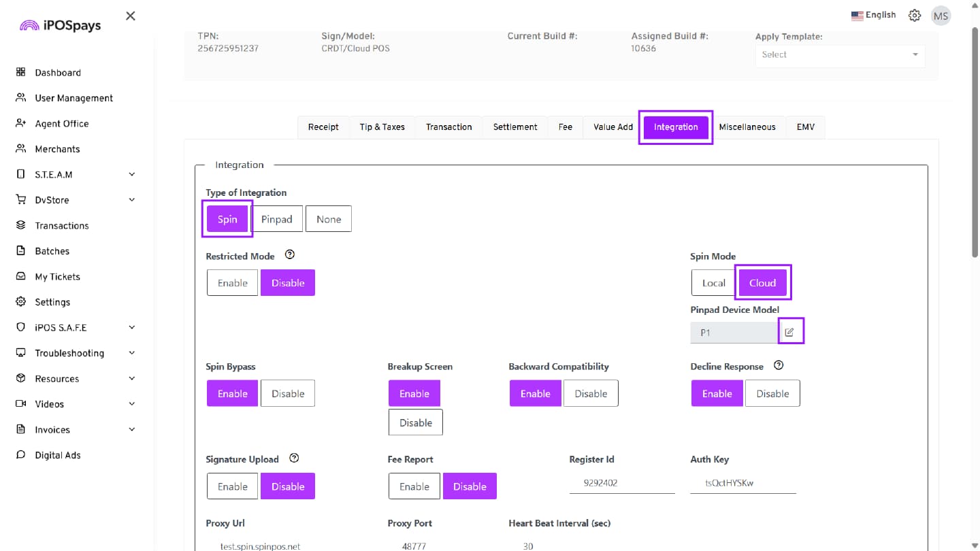The image size is (980, 551).
Task: Switch to the Tip & Taxes tab
Action: 382,127
